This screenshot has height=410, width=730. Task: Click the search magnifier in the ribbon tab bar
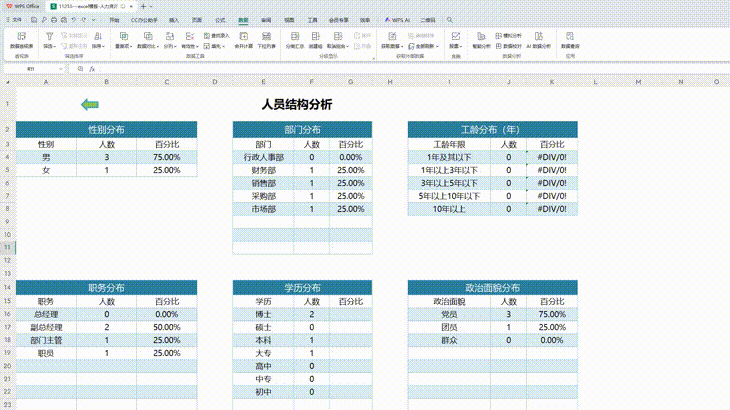coord(450,20)
